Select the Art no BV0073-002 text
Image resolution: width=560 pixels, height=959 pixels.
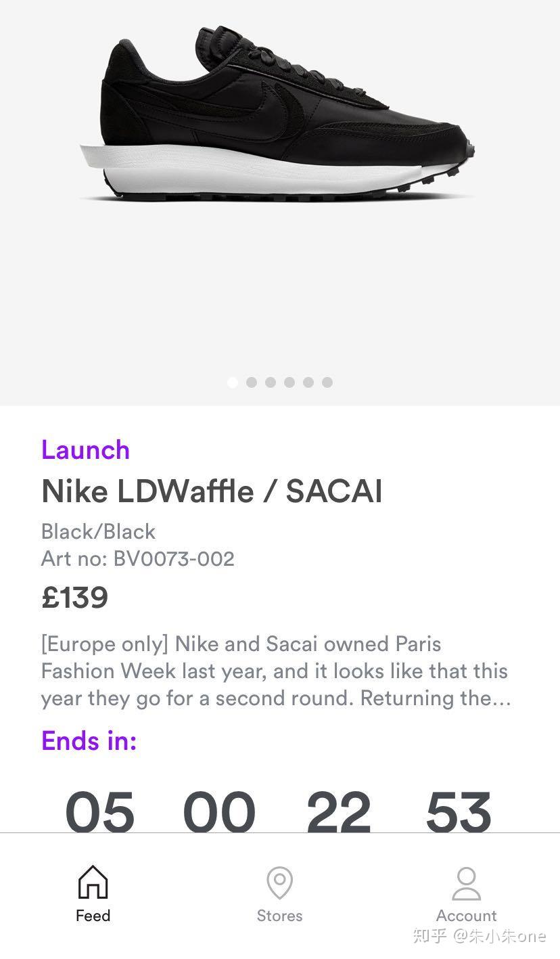pos(138,559)
